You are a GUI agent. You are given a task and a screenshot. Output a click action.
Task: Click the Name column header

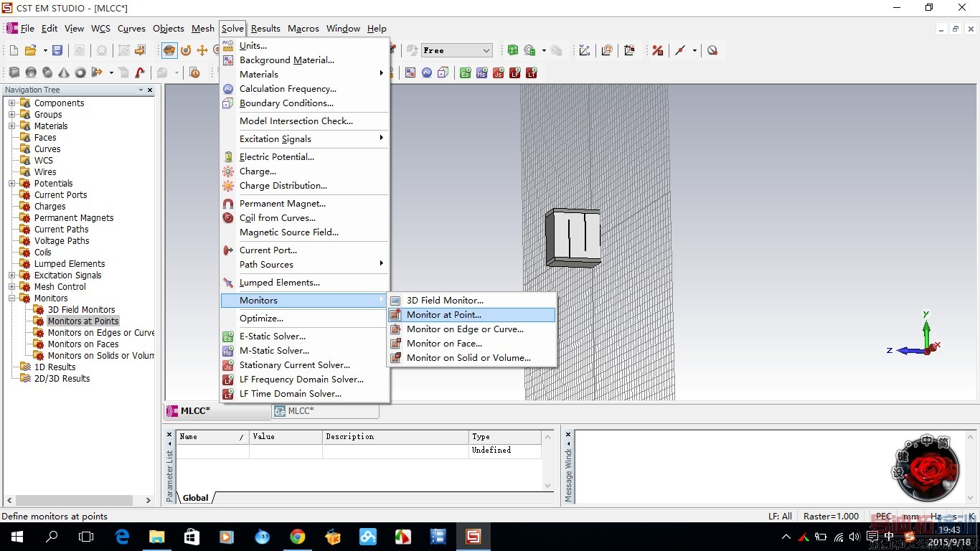click(212, 436)
